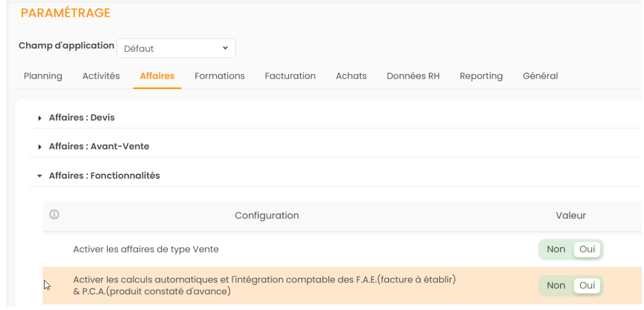Open the Facturation tab
The image size is (644, 310).
pyautogui.click(x=290, y=76)
